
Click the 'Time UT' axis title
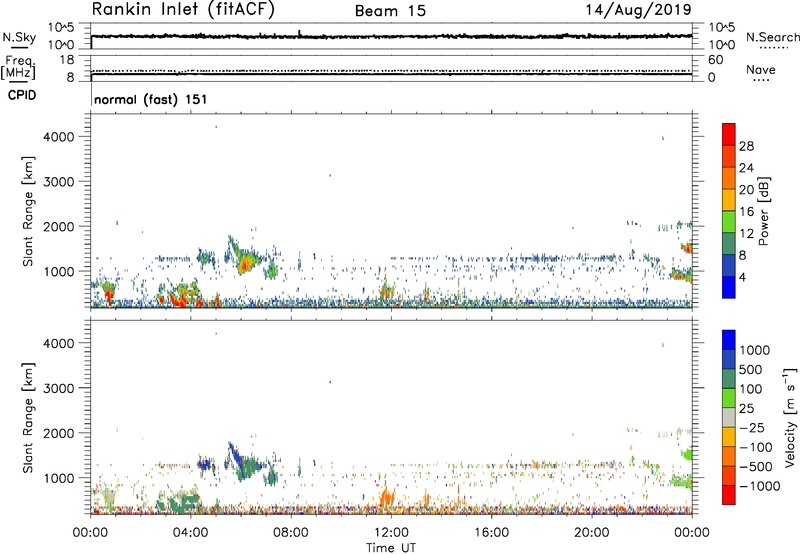(x=391, y=547)
